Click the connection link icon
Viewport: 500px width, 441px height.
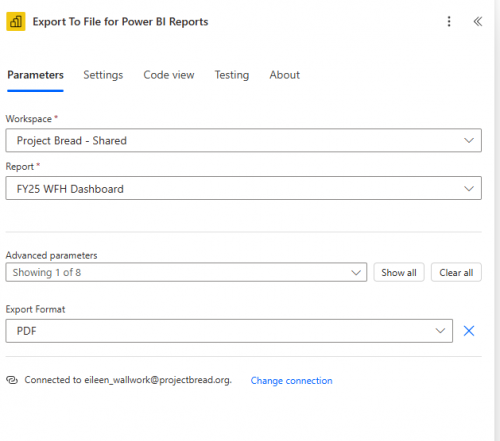point(12,380)
